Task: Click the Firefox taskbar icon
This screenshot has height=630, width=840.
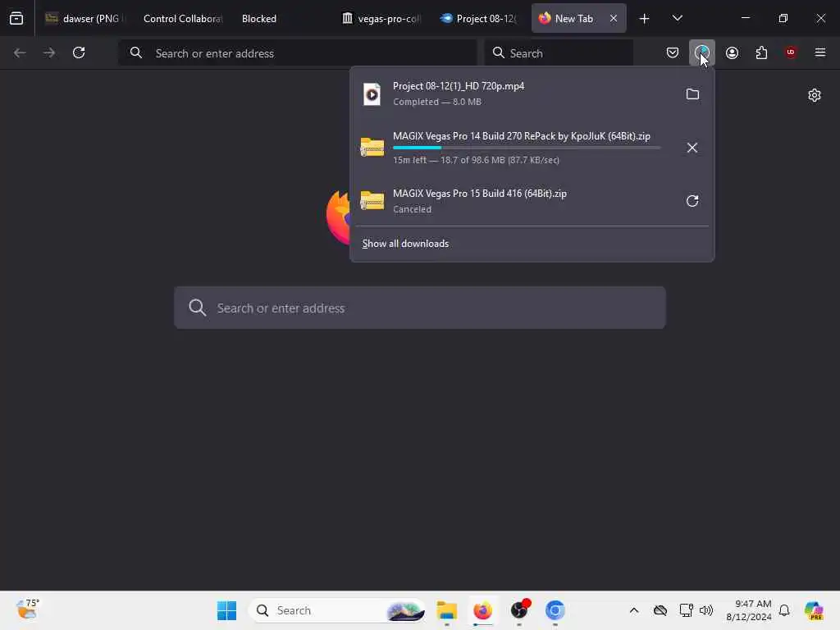Action: click(482, 610)
